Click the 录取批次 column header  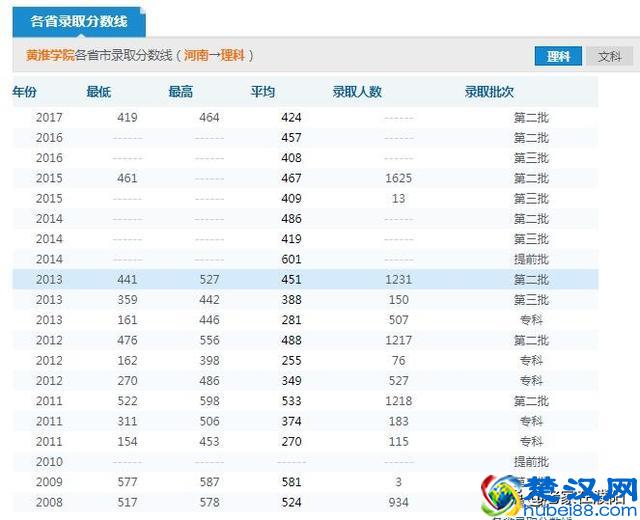(489, 92)
